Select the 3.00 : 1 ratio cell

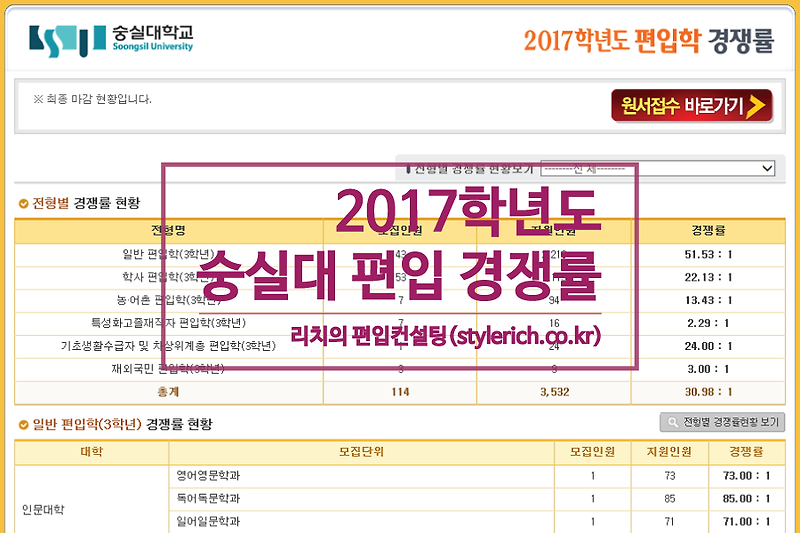(x=708, y=369)
